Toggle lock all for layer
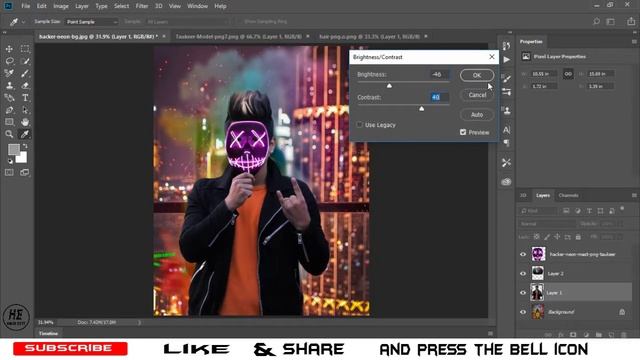 (x=578, y=237)
